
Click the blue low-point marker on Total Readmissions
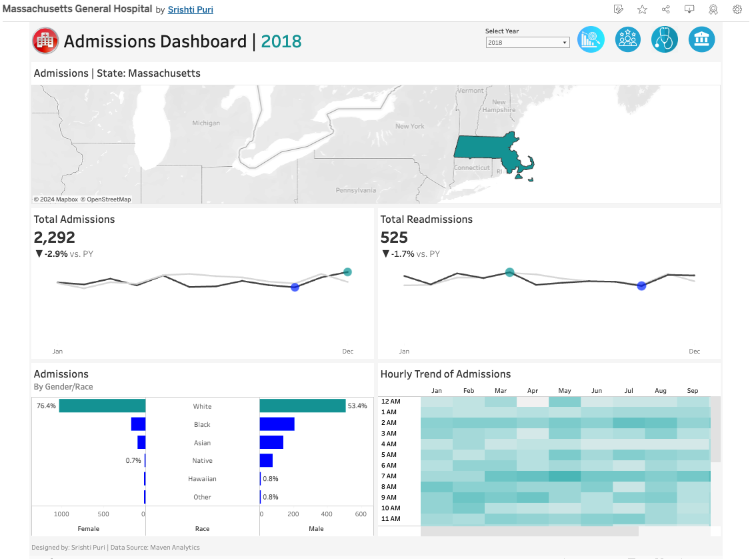coord(641,286)
